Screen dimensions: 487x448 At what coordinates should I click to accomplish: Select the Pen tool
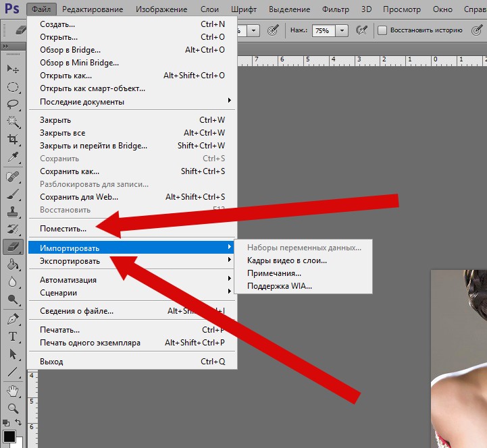click(x=12, y=319)
